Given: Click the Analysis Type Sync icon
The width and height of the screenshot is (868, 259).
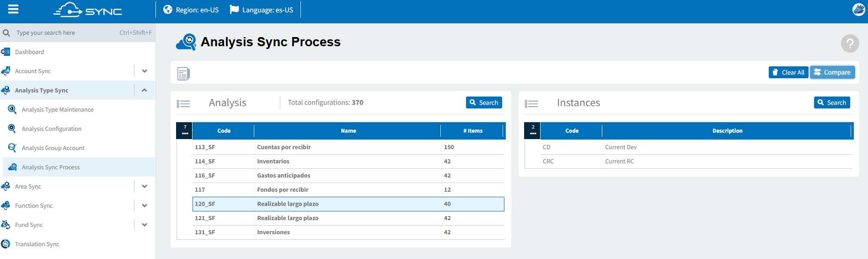Looking at the screenshot, I should click(5, 90).
